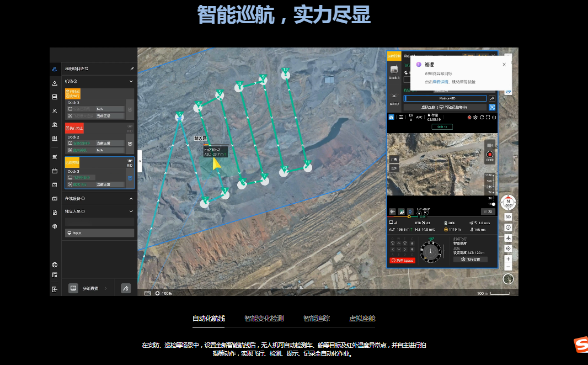The height and width of the screenshot is (365, 588).
Task: Click the share arrow icon at panel bottom
Action: (126, 288)
